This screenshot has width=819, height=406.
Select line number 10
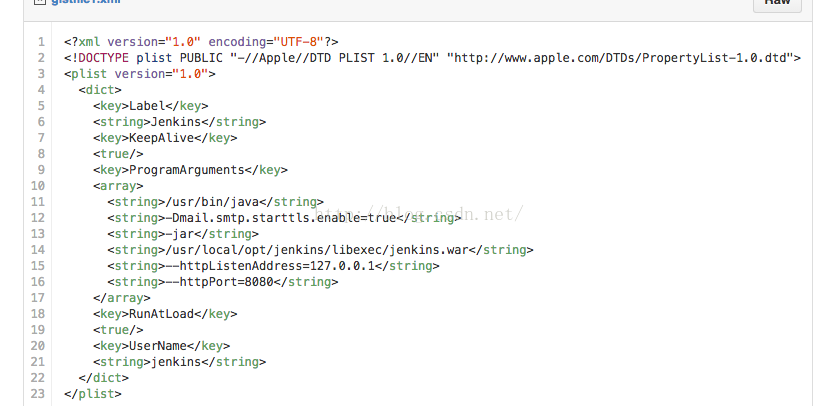[x=38, y=185]
